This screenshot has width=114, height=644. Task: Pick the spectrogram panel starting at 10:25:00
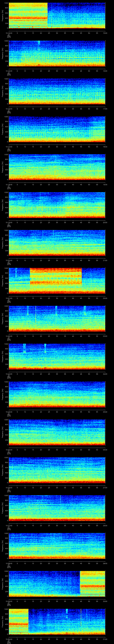point(57,432)
